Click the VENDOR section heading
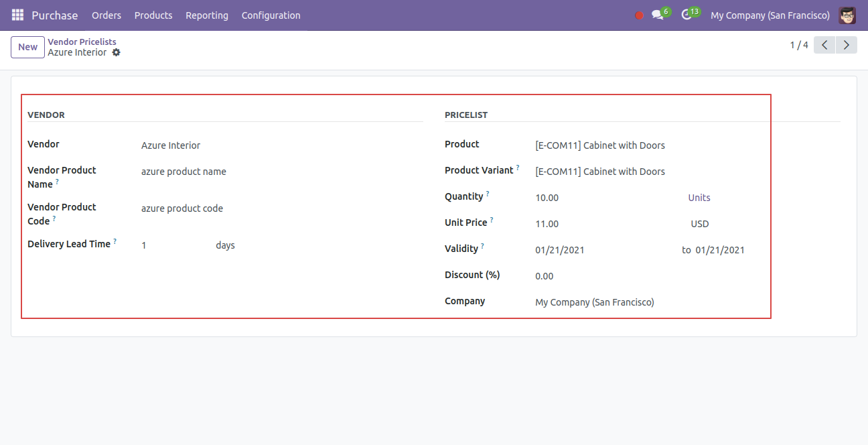This screenshot has height=445, width=868. pyautogui.click(x=46, y=115)
